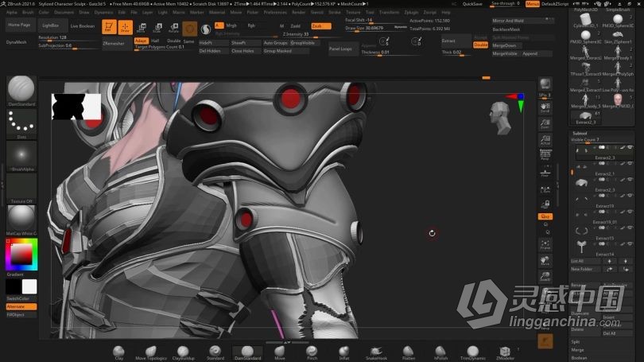
Task: Click the Frame icon in right shelf
Action: pos(545,244)
